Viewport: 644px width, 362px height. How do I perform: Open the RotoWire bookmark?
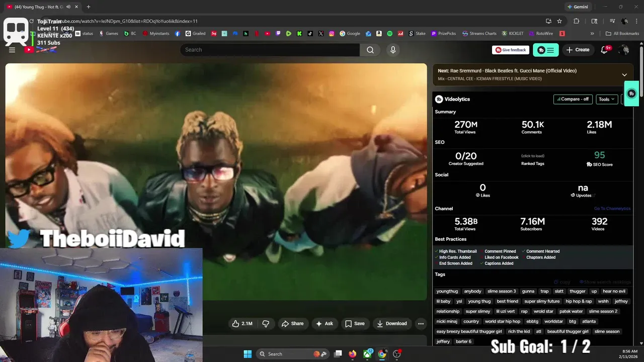click(x=540, y=34)
